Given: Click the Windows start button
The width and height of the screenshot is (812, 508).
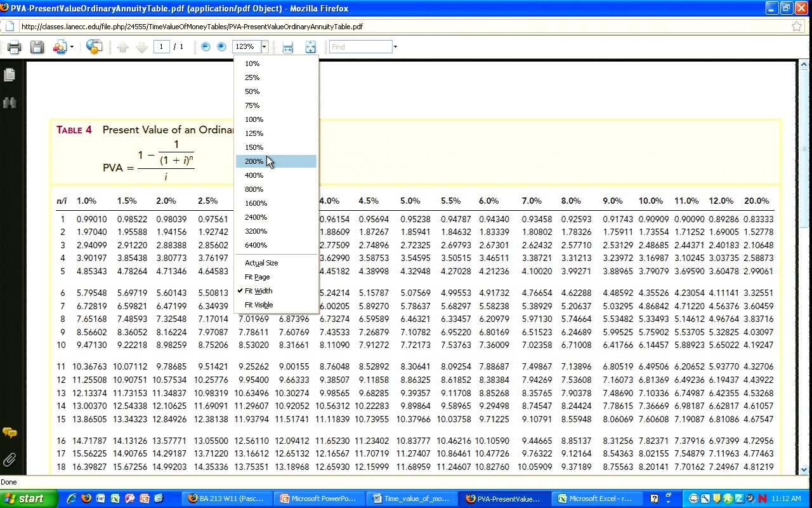Looking at the screenshot, I should click(23, 498).
